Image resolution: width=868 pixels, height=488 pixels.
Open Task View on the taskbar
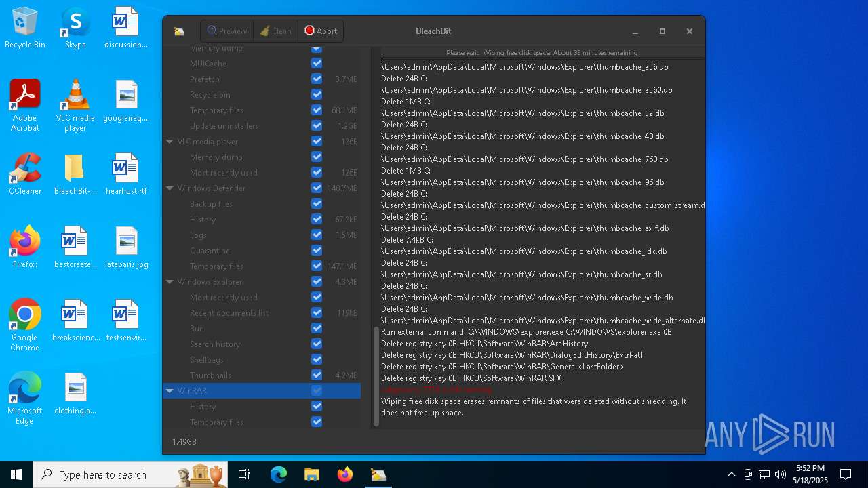coord(244,474)
